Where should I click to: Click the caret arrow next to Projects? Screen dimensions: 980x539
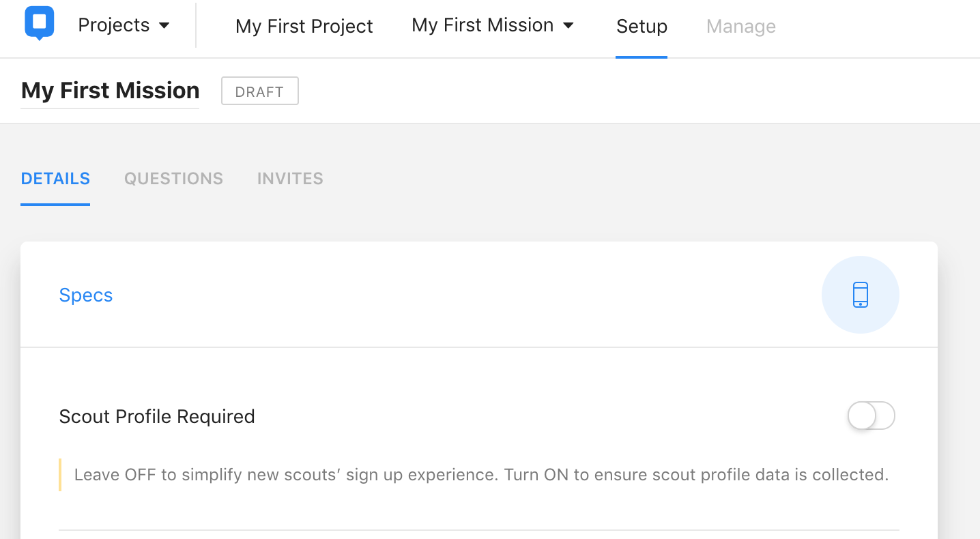click(x=164, y=26)
